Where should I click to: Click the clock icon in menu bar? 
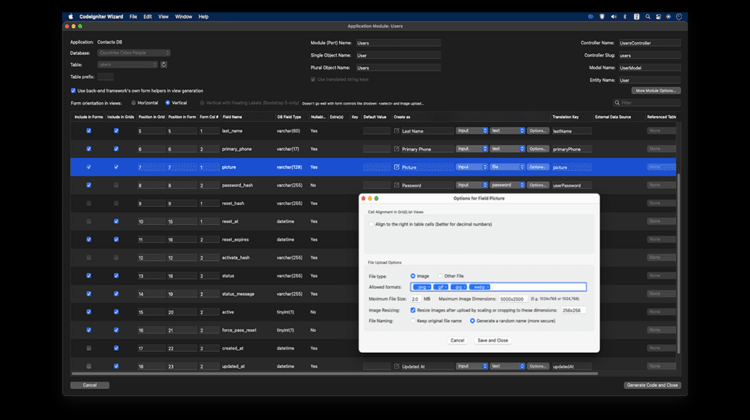click(x=679, y=16)
